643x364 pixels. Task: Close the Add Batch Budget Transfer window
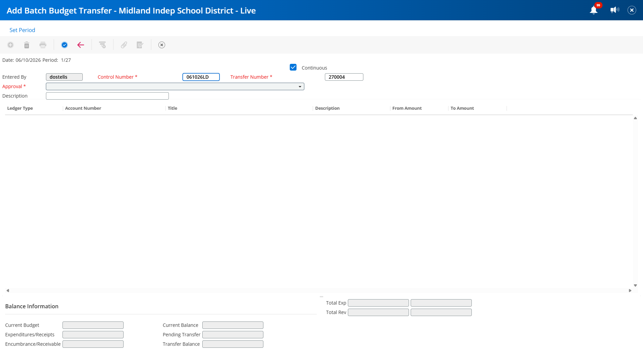pos(632,10)
